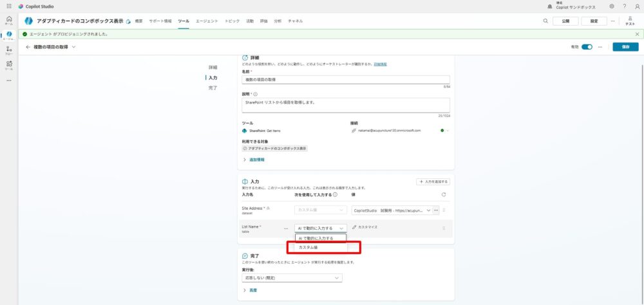Viewport: 644px width, 305px height.
Task: Click the search magnifier icon
Action: pyautogui.click(x=545, y=21)
